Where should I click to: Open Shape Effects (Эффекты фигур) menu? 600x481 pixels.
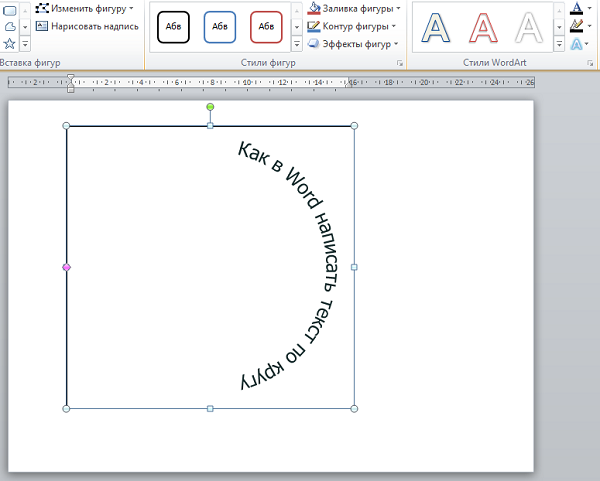[353, 44]
